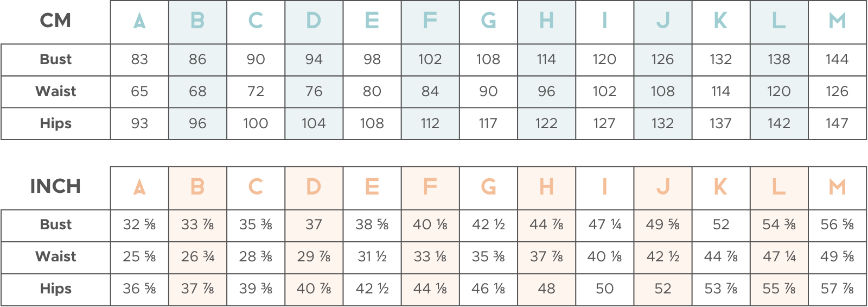868x307 pixels.
Task: Select the CM hips value 147
Action: click(x=837, y=123)
